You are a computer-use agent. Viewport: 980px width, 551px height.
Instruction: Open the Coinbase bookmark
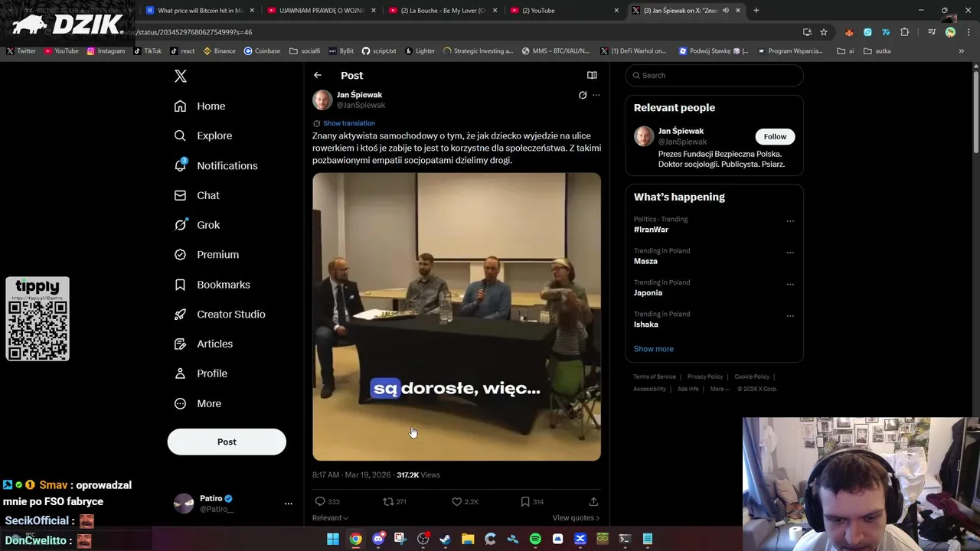coord(262,51)
